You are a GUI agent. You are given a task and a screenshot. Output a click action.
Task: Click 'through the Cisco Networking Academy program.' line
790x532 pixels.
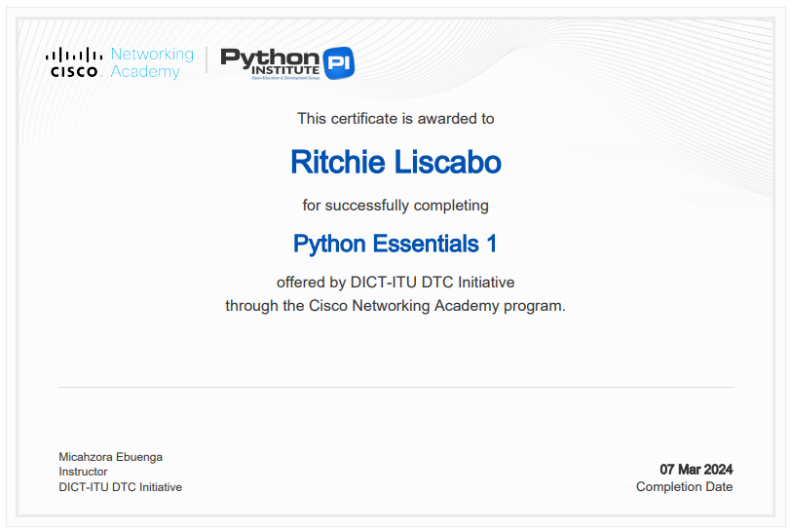tap(395, 306)
